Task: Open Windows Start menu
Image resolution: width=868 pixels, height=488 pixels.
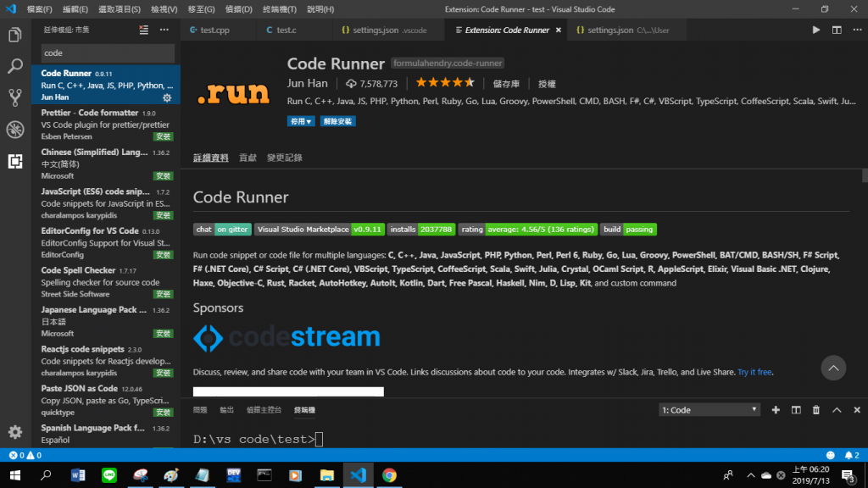Action: 15,475
